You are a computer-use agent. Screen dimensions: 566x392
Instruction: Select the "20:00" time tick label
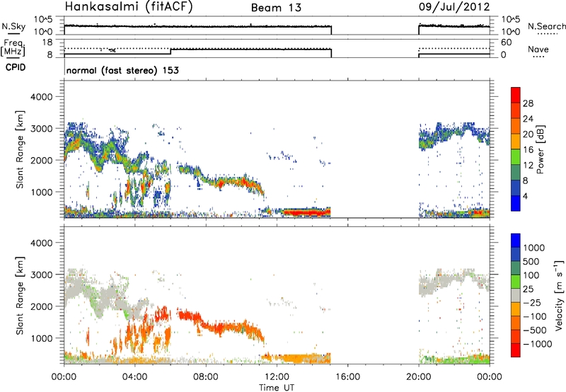(x=418, y=377)
